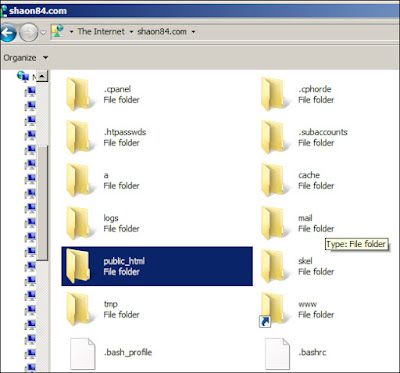Select the .bashrc file icon
The height and width of the screenshot is (373, 400).
(x=277, y=353)
